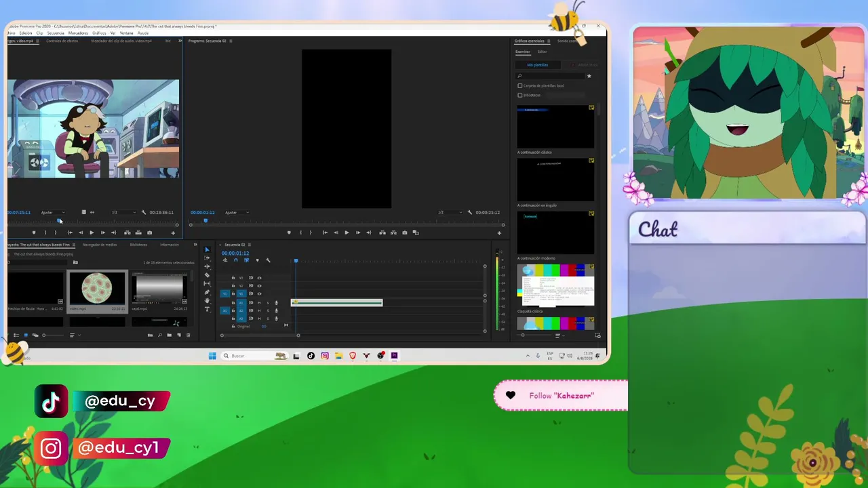Toggle lock on track V3
Screen dimensions: 868x488
click(233, 277)
